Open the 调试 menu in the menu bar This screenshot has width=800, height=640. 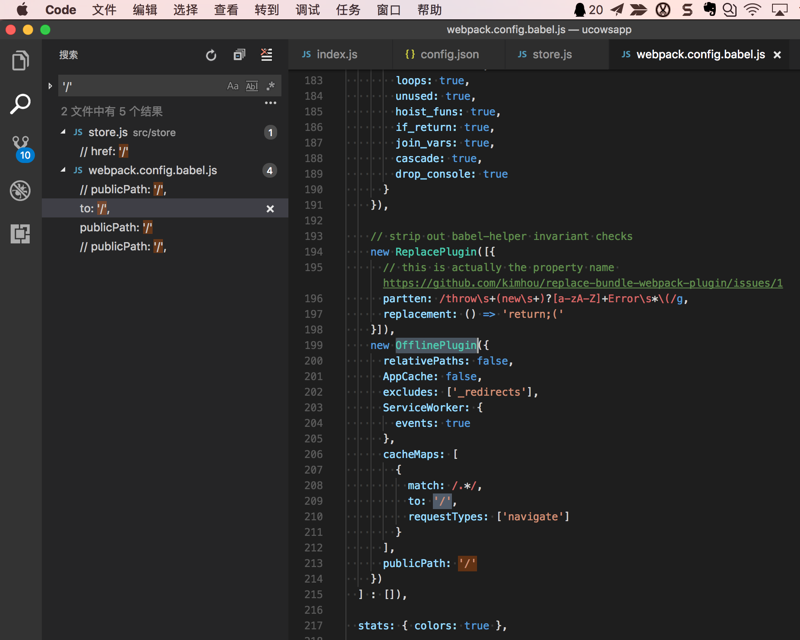[x=307, y=10]
